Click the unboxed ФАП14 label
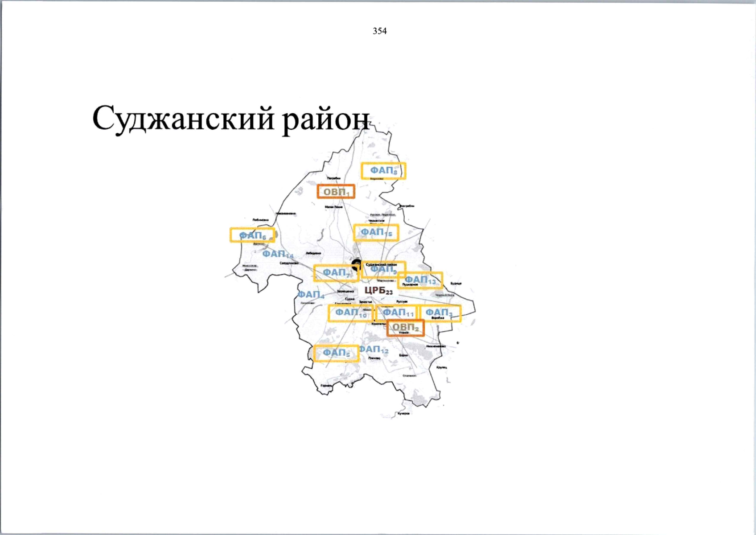This screenshot has width=756, height=535. click(277, 254)
